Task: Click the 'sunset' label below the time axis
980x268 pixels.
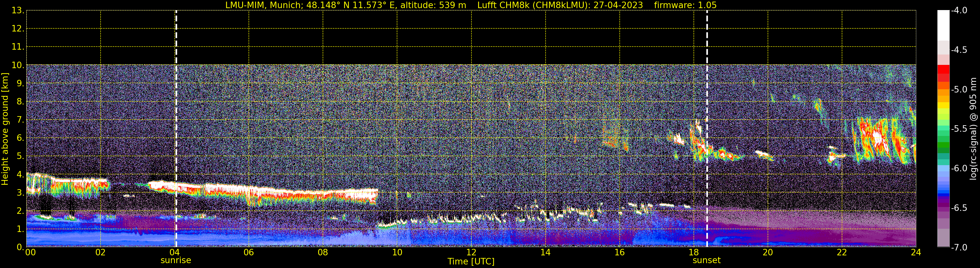Action: coord(706,261)
